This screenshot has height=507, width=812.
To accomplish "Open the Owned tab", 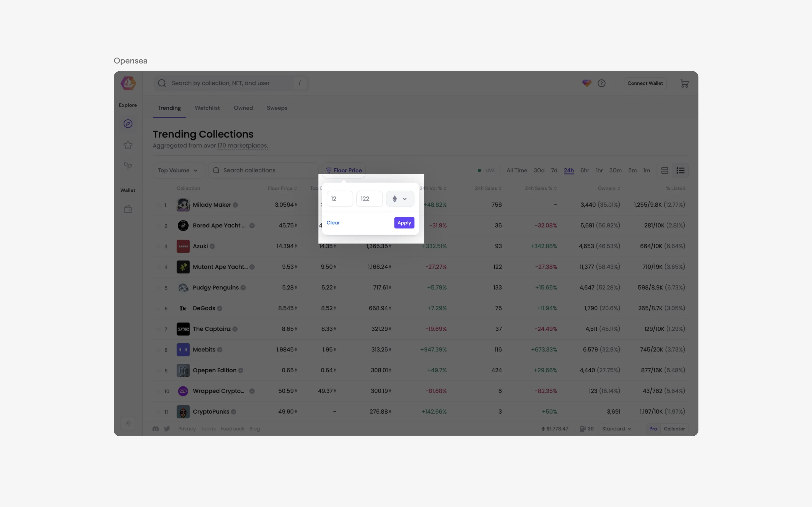I will 243,108.
